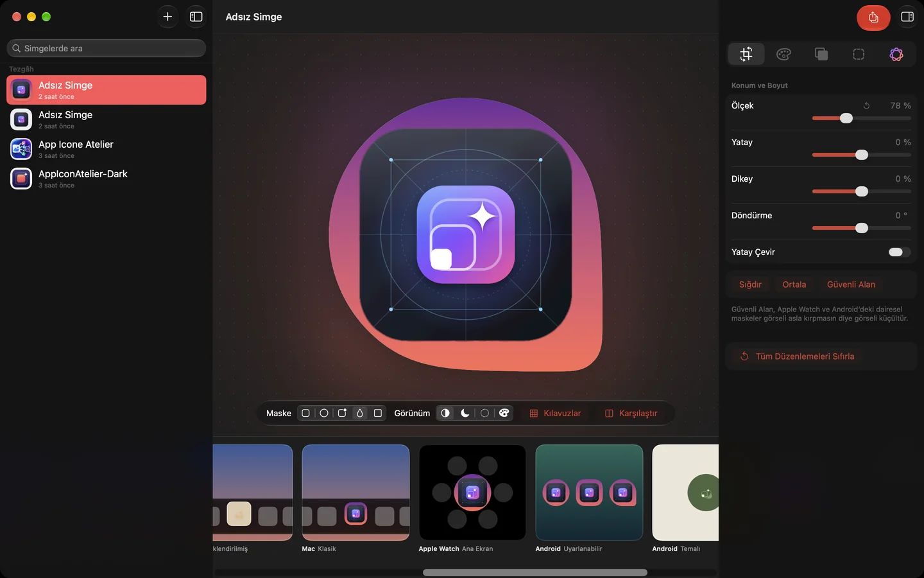Select the rounded square with dot mask
This screenshot has height=578, width=924.
click(x=342, y=413)
